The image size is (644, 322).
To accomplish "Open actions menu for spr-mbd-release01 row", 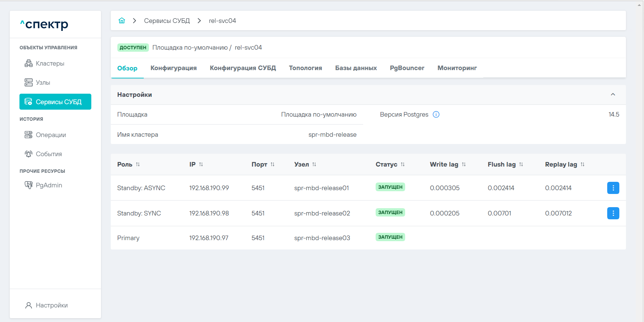I will tap(613, 188).
